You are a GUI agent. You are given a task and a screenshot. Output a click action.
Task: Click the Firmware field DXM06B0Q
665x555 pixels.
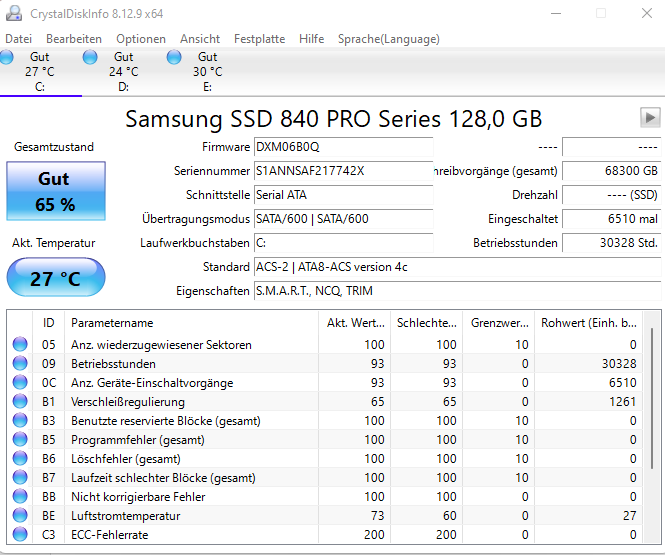[x=344, y=147]
